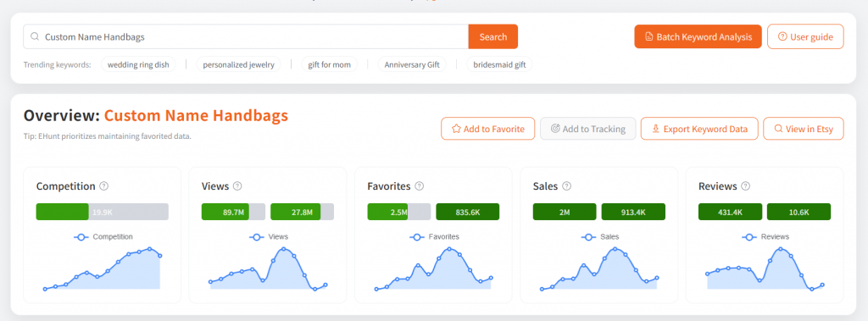Screen dimensions: 868x321
Task: Click the Competition card title
Action: pos(66,186)
